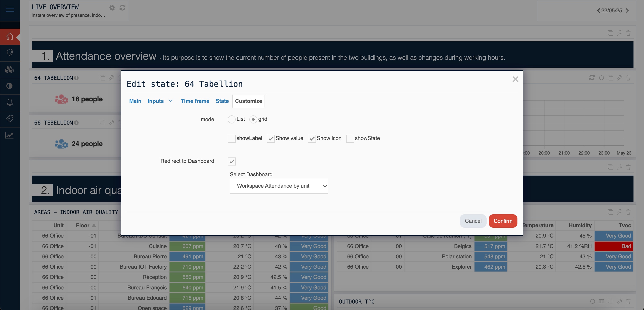The width and height of the screenshot is (644, 310).
Task: Click the Confirm button
Action: coord(503,221)
